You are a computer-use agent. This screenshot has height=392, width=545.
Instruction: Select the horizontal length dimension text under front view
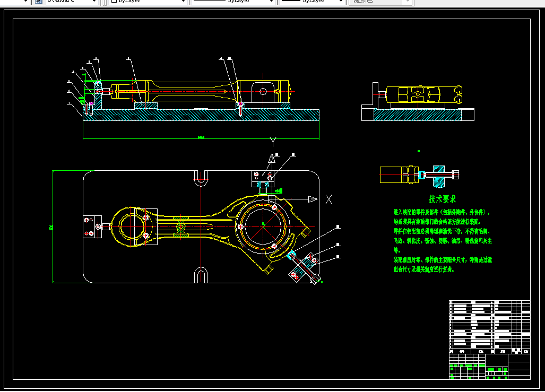201,137
